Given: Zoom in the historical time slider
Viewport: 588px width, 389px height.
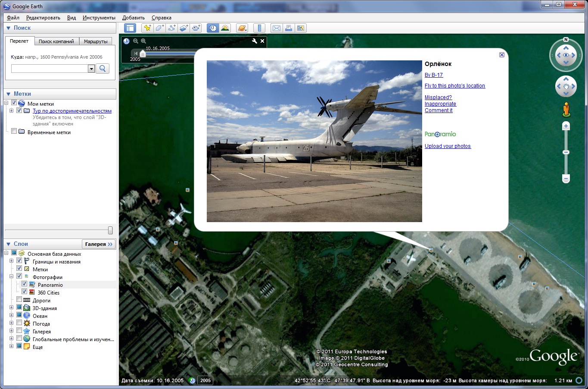Looking at the screenshot, I should coord(143,41).
